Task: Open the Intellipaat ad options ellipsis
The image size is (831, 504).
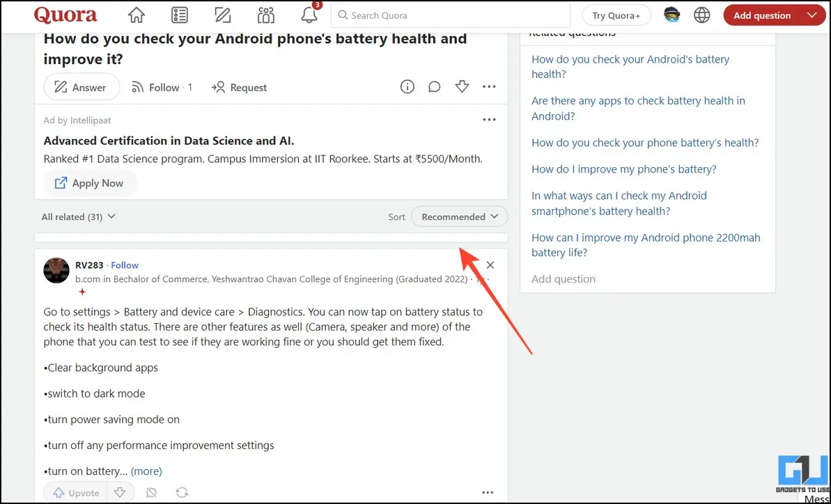Action: point(489,120)
